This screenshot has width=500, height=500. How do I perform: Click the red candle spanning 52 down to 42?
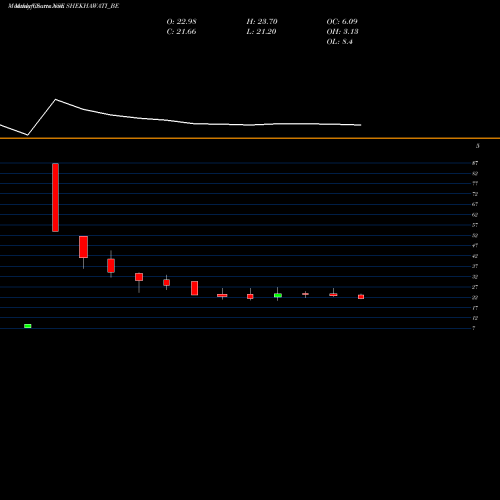coord(83,247)
